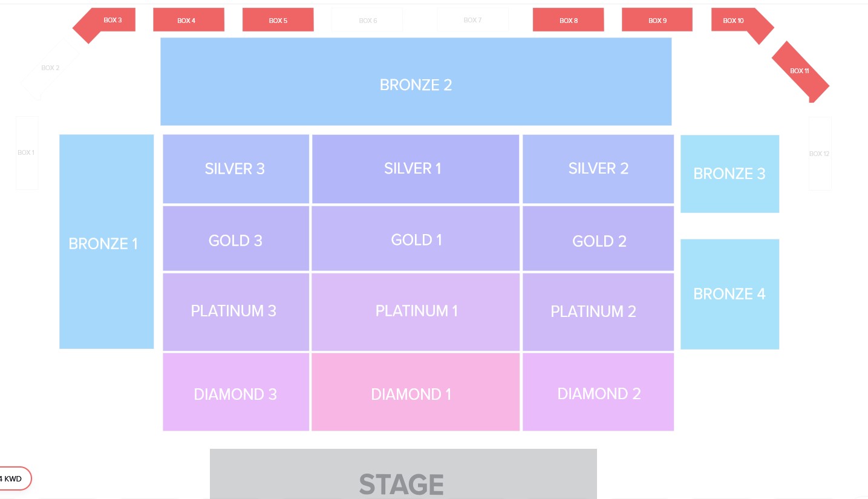Choose the BOX 11 seating area
The image size is (868, 499).
(x=799, y=70)
